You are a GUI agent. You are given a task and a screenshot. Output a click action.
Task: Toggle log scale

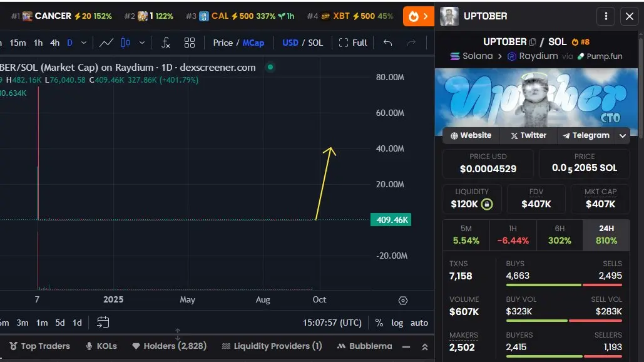pyautogui.click(x=397, y=323)
